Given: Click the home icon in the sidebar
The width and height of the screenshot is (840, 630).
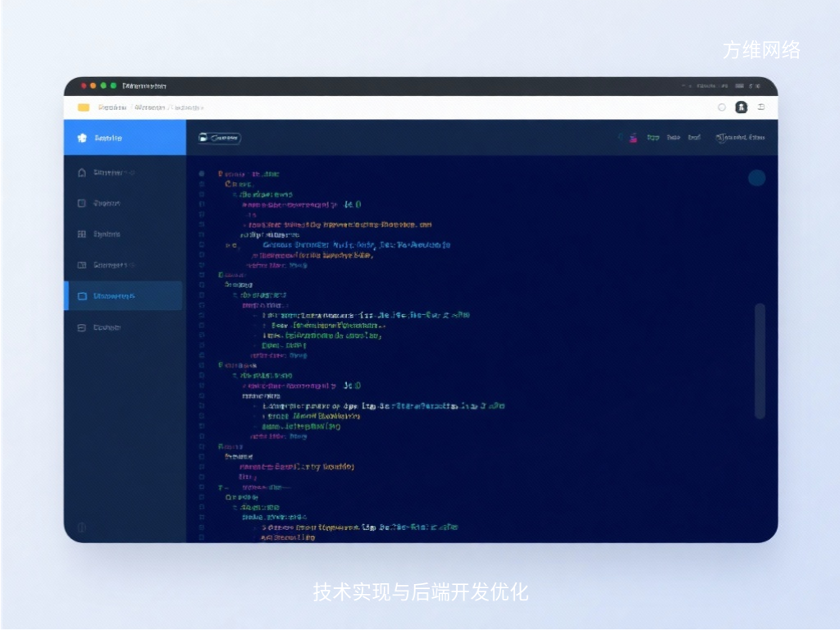Looking at the screenshot, I should [81, 173].
